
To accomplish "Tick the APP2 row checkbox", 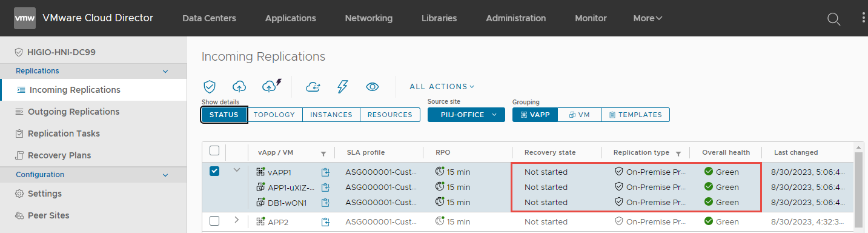I will pos(214,221).
